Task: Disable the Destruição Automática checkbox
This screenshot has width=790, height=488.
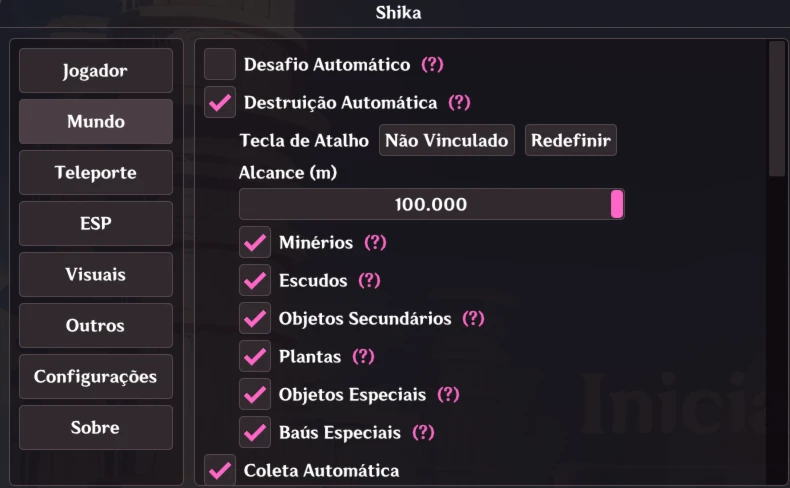Action: coord(220,102)
